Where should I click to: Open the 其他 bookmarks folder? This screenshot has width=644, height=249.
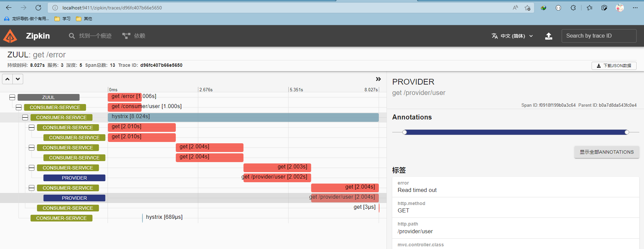(x=84, y=19)
